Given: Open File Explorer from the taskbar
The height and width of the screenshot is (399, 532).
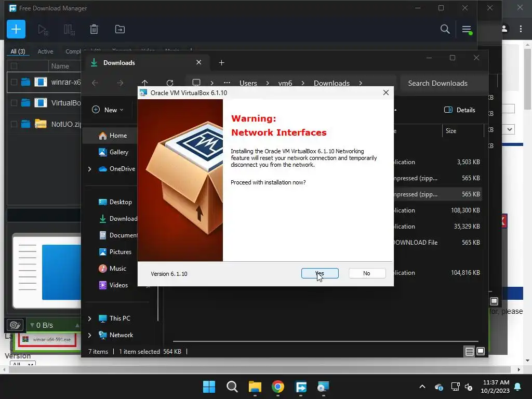Looking at the screenshot, I should click(x=255, y=387).
